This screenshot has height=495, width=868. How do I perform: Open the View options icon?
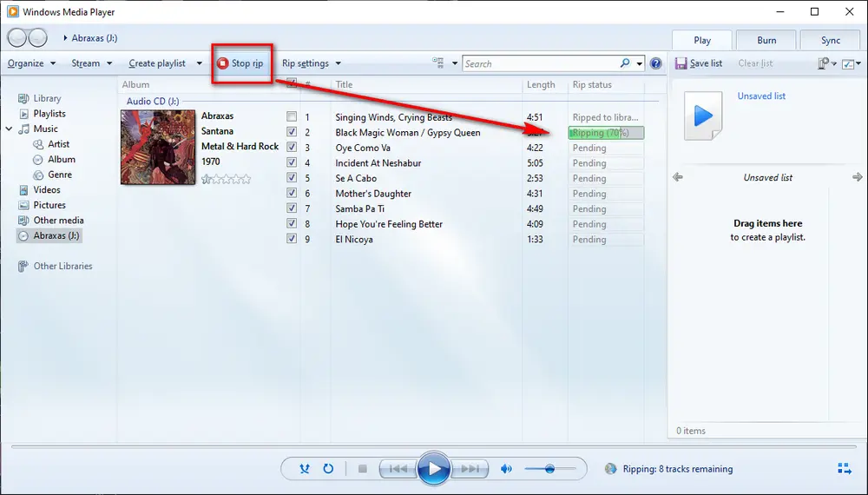click(x=438, y=63)
